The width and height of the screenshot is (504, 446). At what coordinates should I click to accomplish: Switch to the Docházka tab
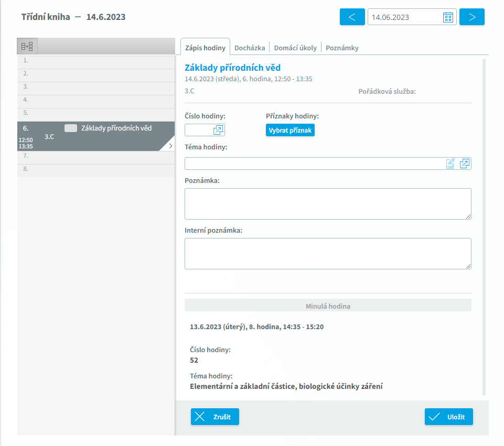[x=250, y=48]
